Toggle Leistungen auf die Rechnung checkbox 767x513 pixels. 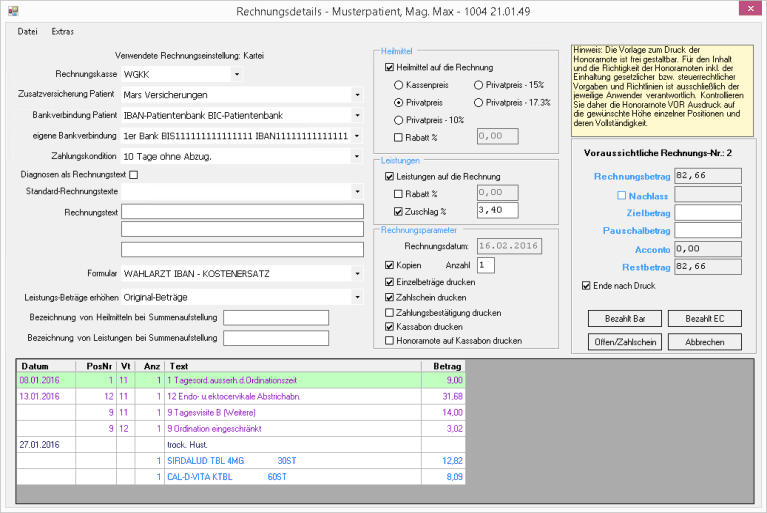click(389, 177)
